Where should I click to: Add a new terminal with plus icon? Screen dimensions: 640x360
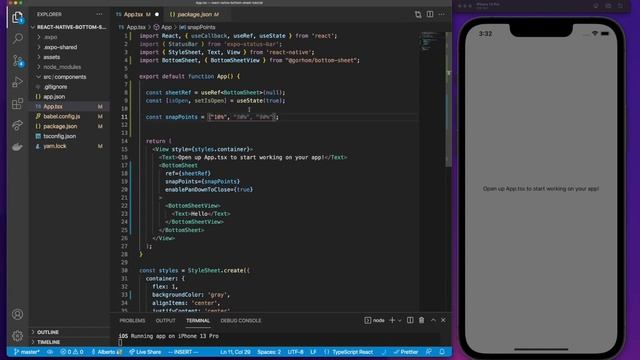pos(392,320)
